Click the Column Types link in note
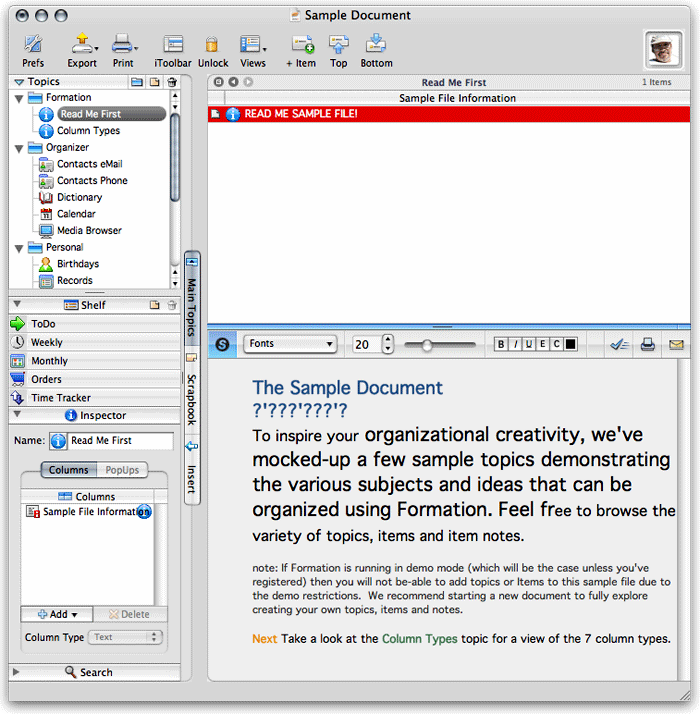Viewport: 700px width, 714px height. click(x=419, y=639)
